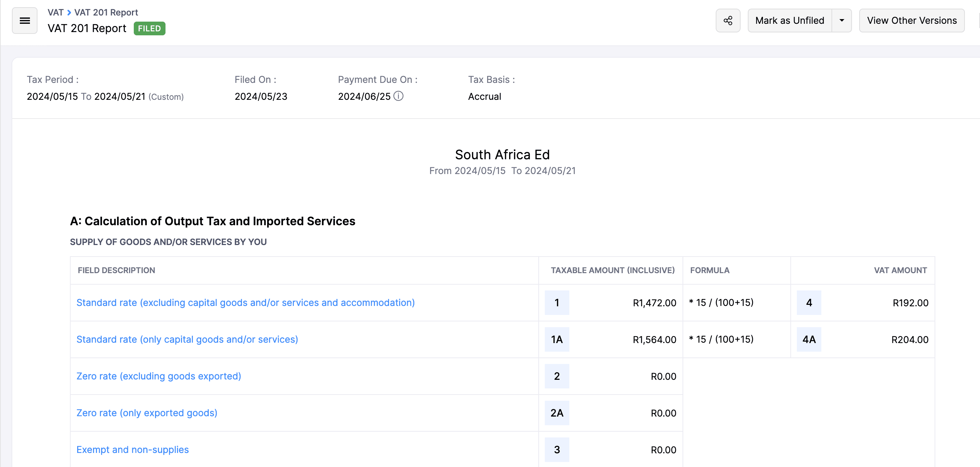Open Standard rate excluding capital goods link
This screenshot has width=980, height=467.
click(x=246, y=302)
